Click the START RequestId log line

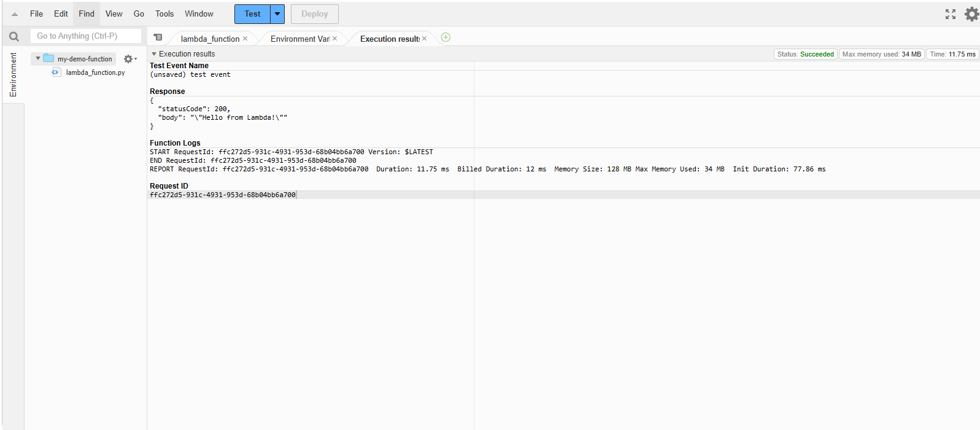[x=291, y=152]
